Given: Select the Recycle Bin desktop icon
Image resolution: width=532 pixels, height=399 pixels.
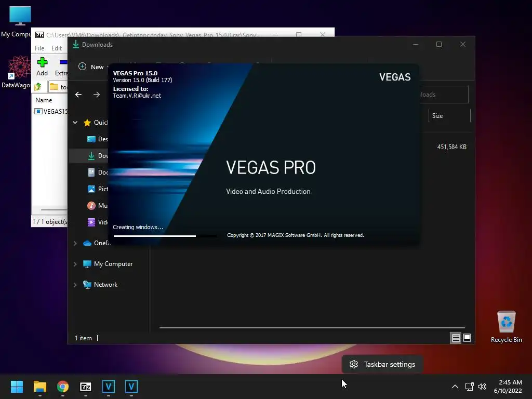Looking at the screenshot, I should coord(506,326).
